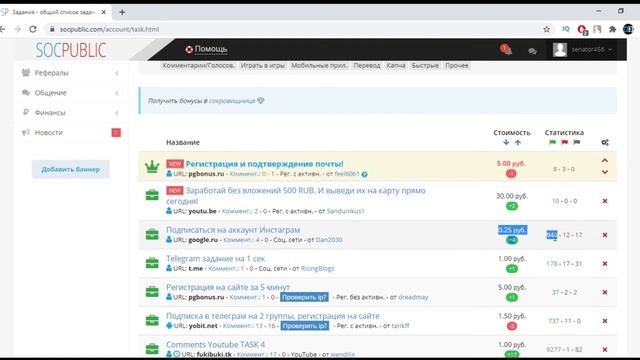The image size is (640, 360).
Task: Move the pgbonus.ru VIP task up
Action: pos(605,160)
